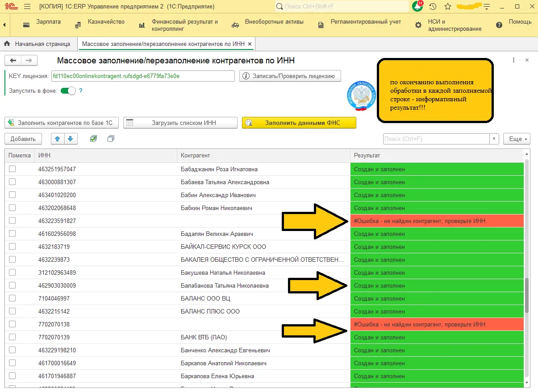
Task: Click the table's vertical scrollbar thumb
Action: (527, 295)
